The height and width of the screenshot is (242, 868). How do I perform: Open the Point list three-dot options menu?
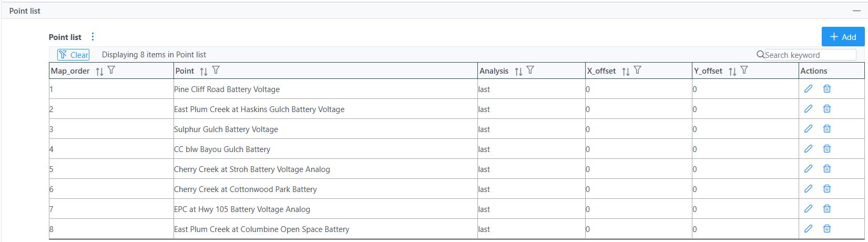click(x=93, y=37)
